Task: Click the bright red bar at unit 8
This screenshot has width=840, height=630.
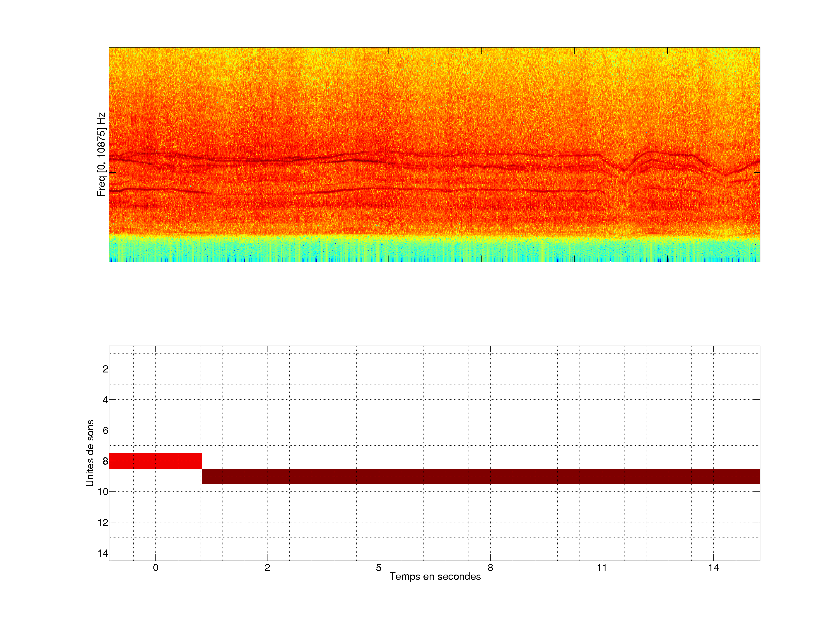Action: point(155,461)
